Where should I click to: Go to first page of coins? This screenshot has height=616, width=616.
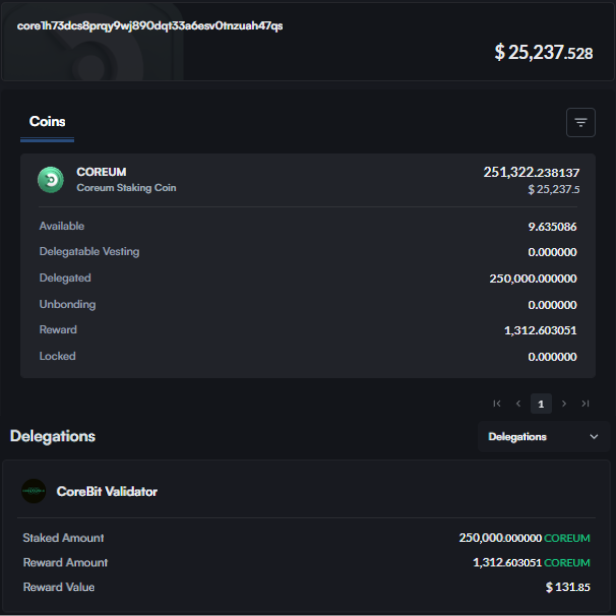(497, 404)
